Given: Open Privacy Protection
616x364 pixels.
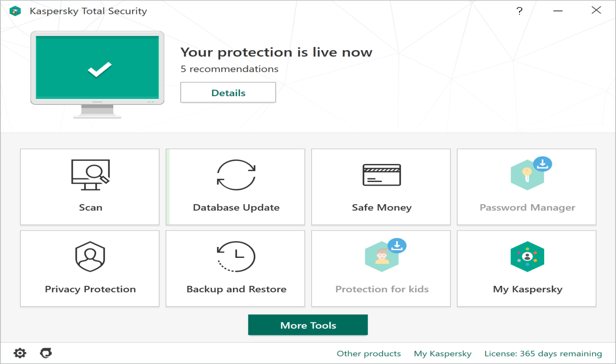Looking at the screenshot, I should (89, 268).
